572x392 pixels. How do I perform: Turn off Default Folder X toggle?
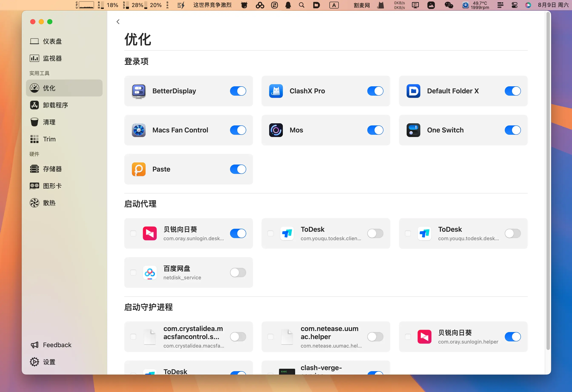click(512, 91)
